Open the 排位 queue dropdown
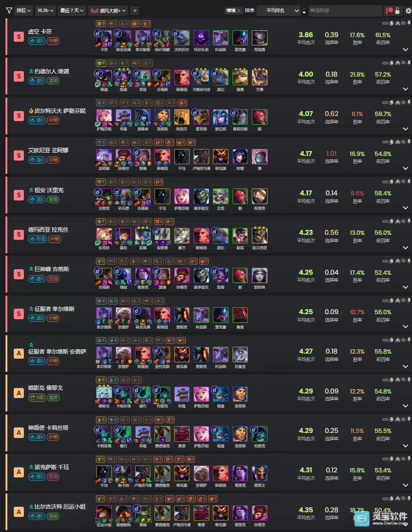 coord(23,11)
